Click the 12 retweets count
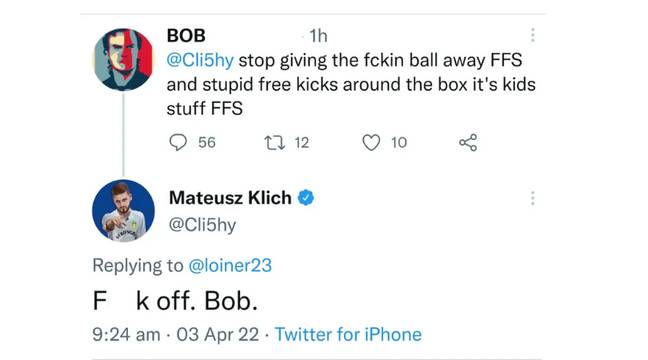This screenshot has height=360, width=648. (302, 143)
